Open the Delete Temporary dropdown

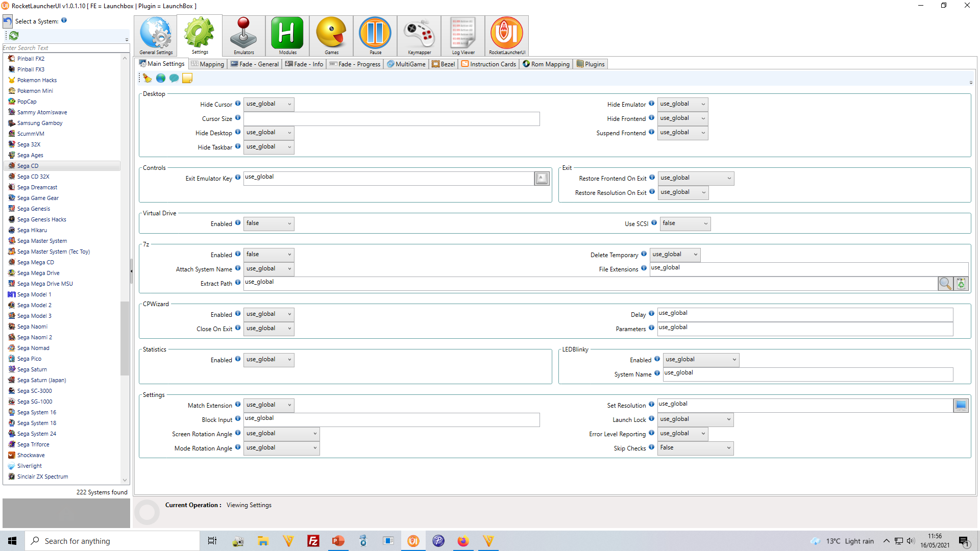point(675,255)
